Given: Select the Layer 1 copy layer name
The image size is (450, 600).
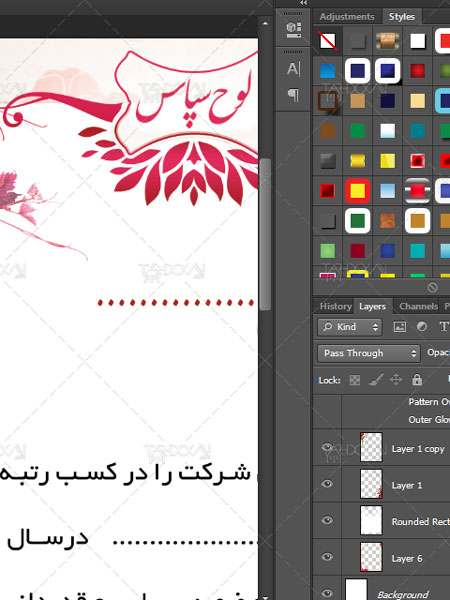Looking at the screenshot, I should (x=418, y=449).
